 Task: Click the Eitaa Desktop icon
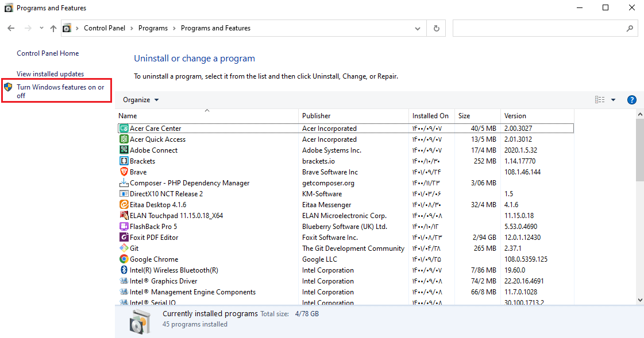124,204
